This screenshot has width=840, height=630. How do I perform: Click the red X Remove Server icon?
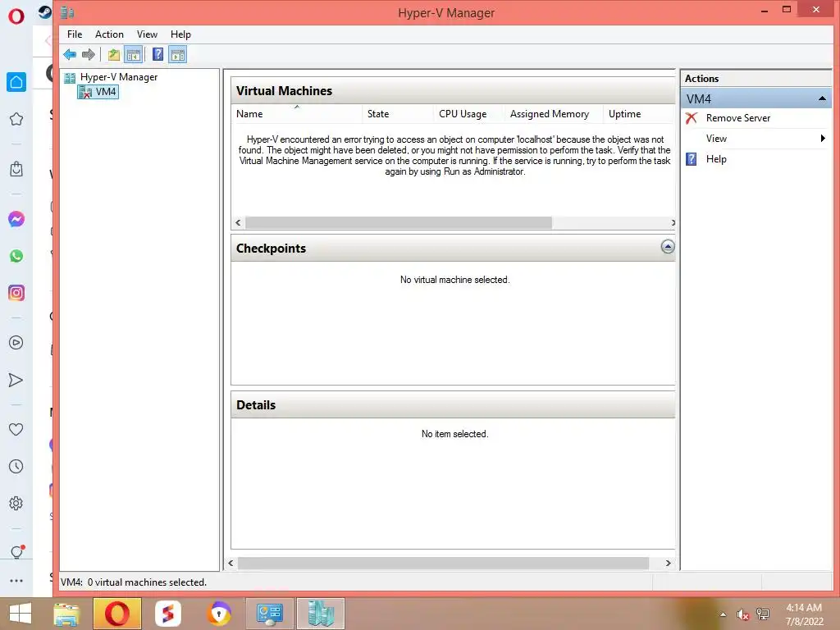[692, 118]
